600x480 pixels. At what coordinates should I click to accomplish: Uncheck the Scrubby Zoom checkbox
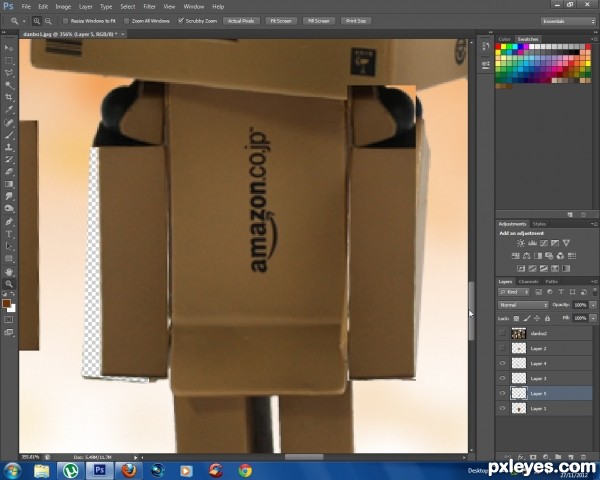[181, 21]
